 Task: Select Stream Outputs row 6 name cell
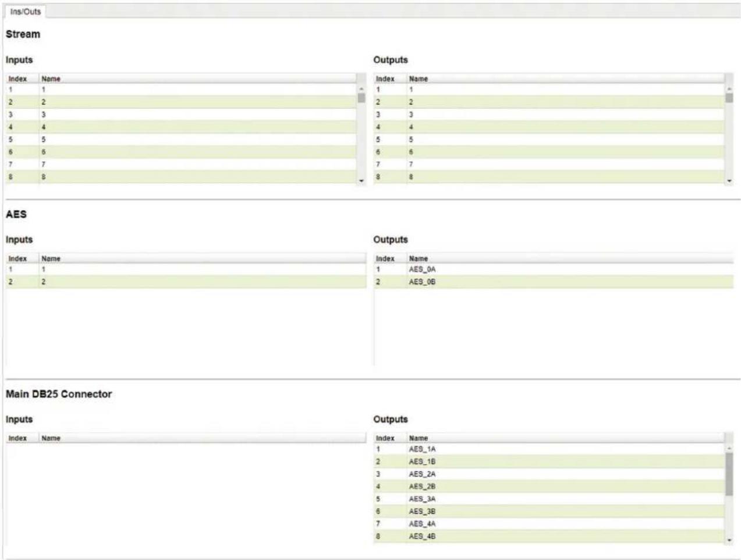pyautogui.click(x=565, y=152)
